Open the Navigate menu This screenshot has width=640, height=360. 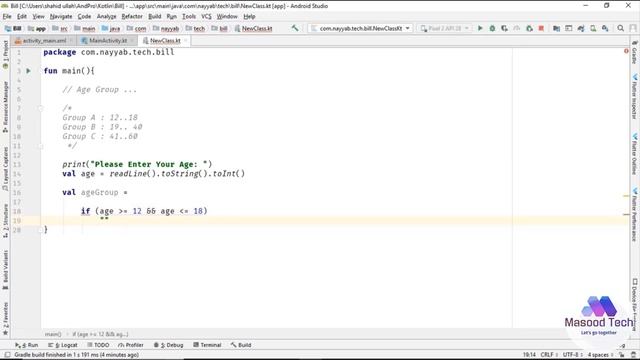click(x=61, y=16)
